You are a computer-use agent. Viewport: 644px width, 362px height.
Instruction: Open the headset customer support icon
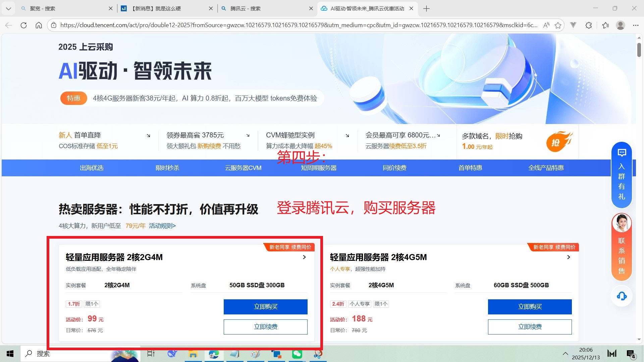click(x=622, y=296)
